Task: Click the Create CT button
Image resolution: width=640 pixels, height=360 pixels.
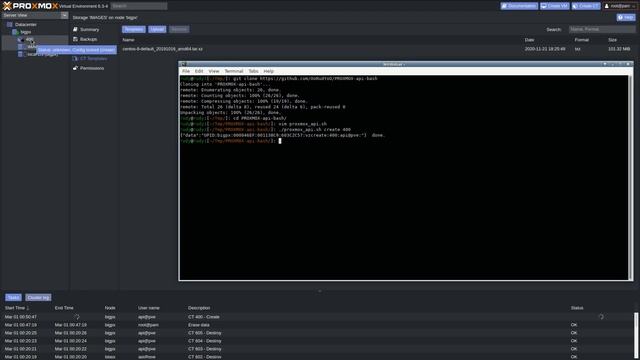Action: point(586,6)
